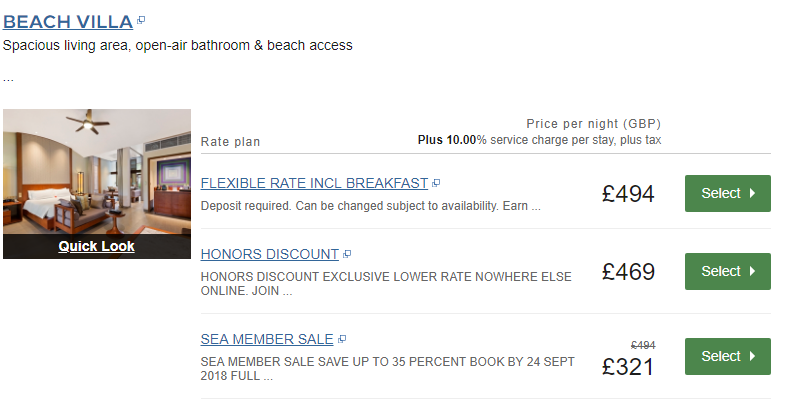Click the Quick Look link on photo
This screenshot has height=417, width=801.
coord(96,246)
